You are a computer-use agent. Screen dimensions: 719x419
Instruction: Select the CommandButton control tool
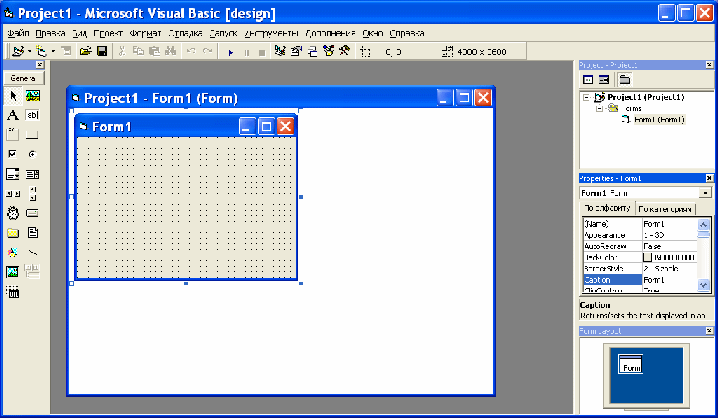(33, 134)
